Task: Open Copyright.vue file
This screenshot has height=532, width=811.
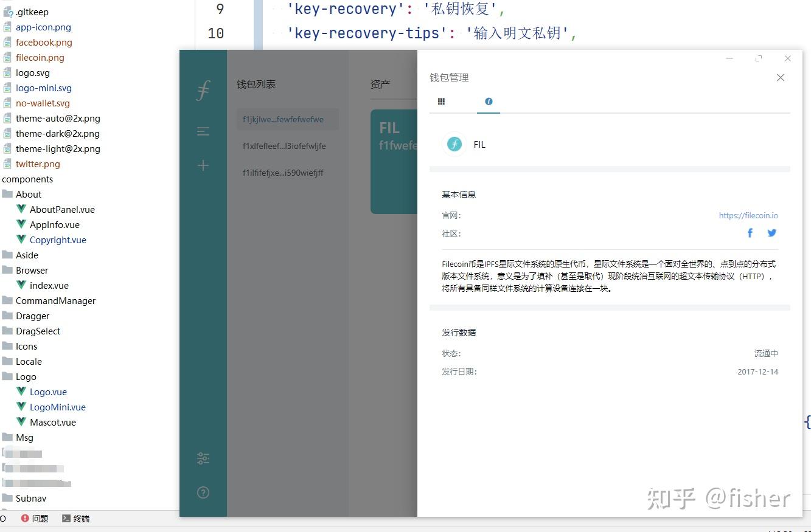Action: 58,240
